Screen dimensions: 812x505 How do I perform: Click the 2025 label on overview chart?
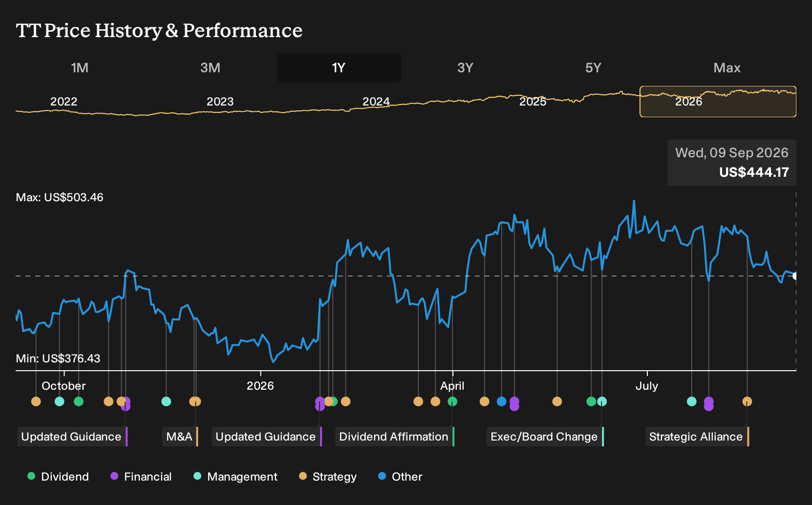coord(533,102)
